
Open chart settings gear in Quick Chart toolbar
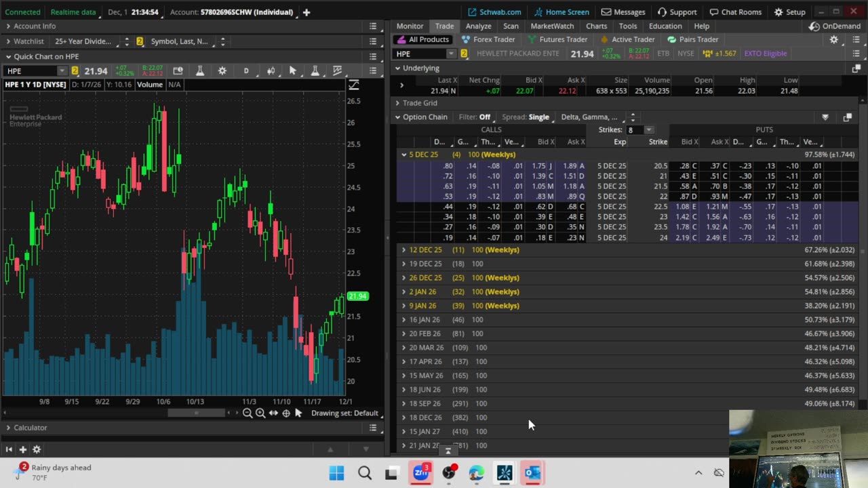pos(222,70)
